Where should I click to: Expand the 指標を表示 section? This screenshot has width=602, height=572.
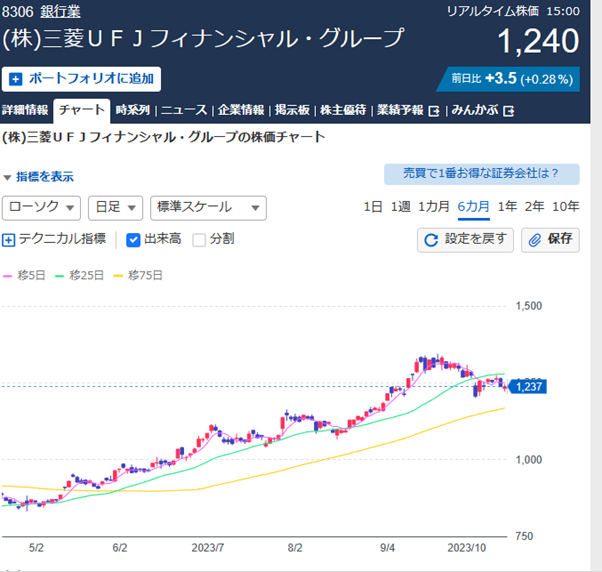click(38, 177)
